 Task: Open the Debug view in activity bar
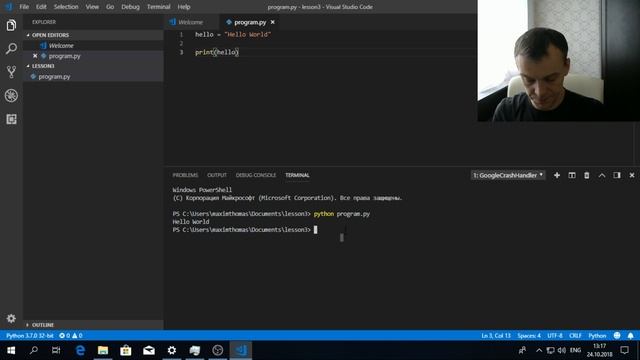[x=11, y=96]
